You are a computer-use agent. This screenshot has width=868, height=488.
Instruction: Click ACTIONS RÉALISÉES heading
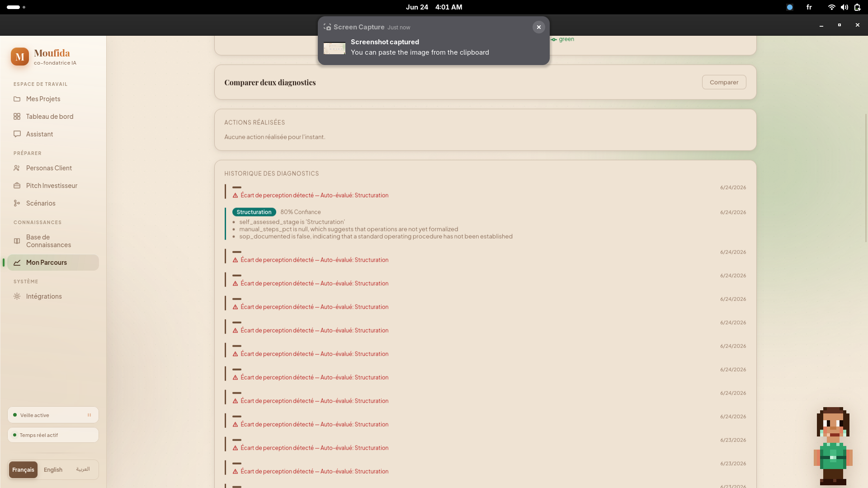pyautogui.click(x=255, y=122)
